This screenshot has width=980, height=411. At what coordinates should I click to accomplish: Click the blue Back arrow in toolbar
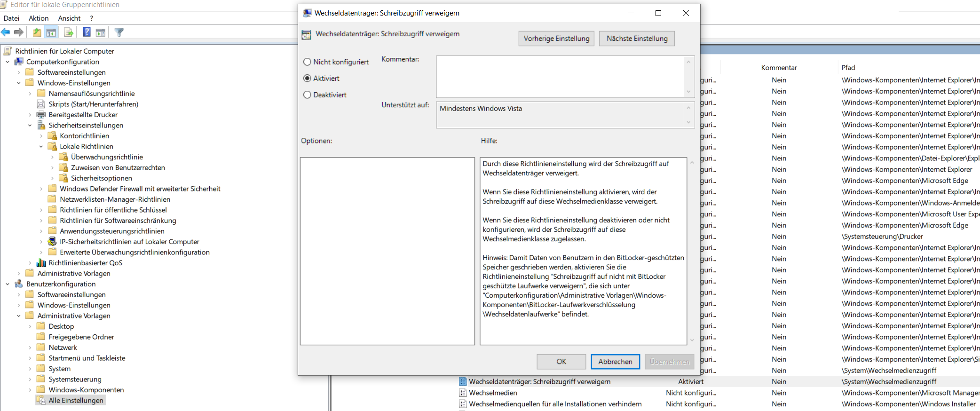tap(6, 32)
